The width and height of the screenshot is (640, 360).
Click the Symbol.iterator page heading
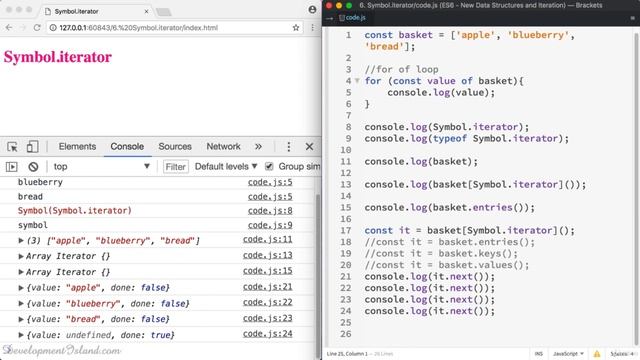(x=58, y=57)
